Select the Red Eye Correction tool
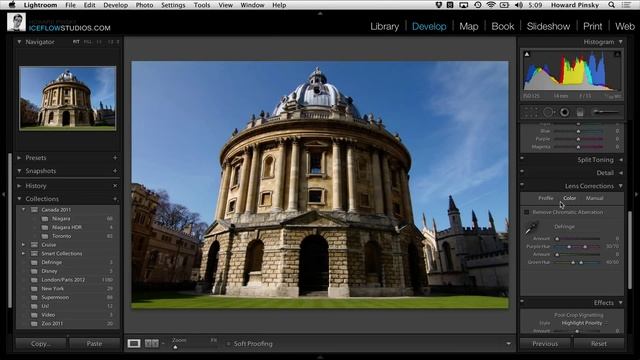640x360 pixels. [x=564, y=112]
